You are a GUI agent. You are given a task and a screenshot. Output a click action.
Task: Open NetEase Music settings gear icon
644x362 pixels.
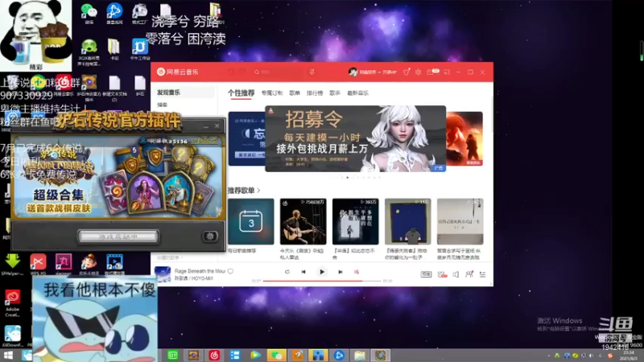(x=418, y=72)
